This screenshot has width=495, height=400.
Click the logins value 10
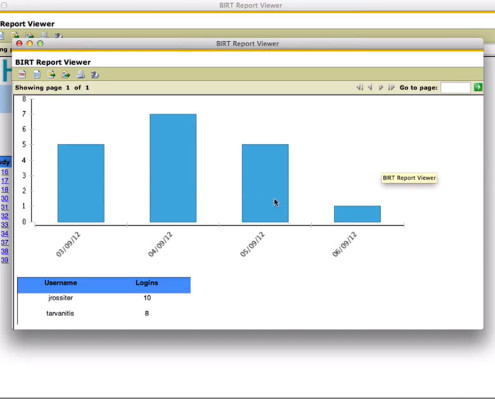[147, 298]
